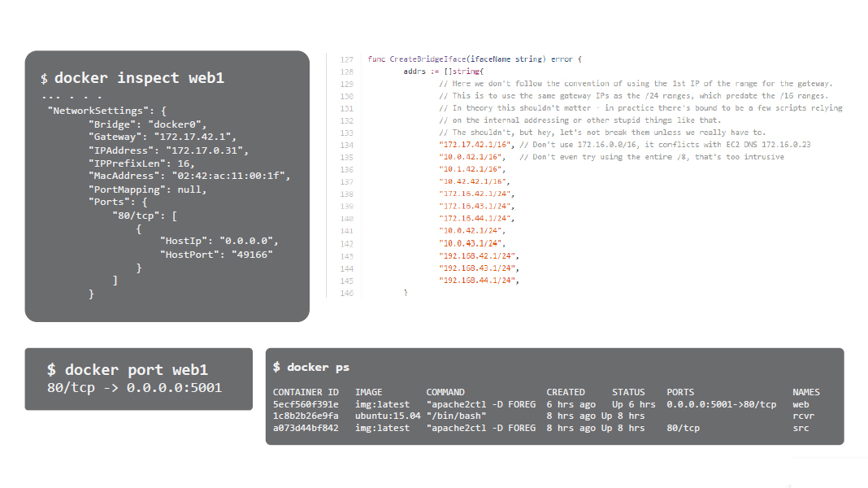Viewport: 868px width, 488px height.
Task: Click the CONTAINER ID column header
Action: (306, 392)
